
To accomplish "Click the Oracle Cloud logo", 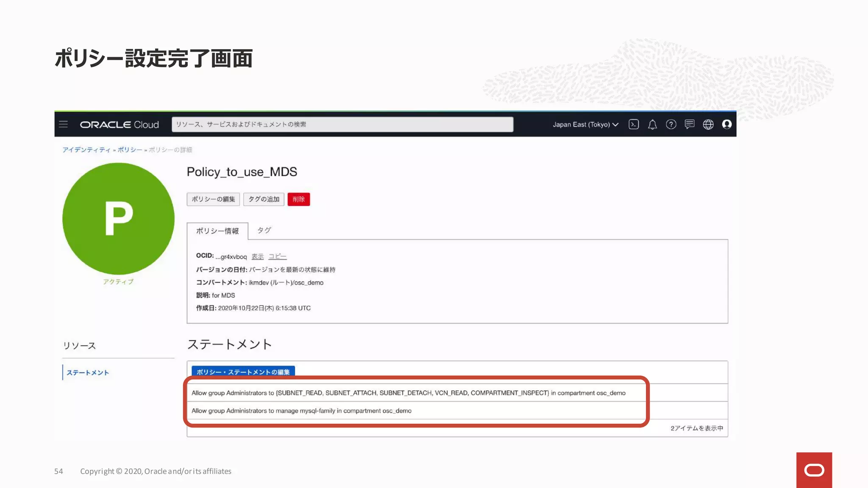I will coord(119,125).
